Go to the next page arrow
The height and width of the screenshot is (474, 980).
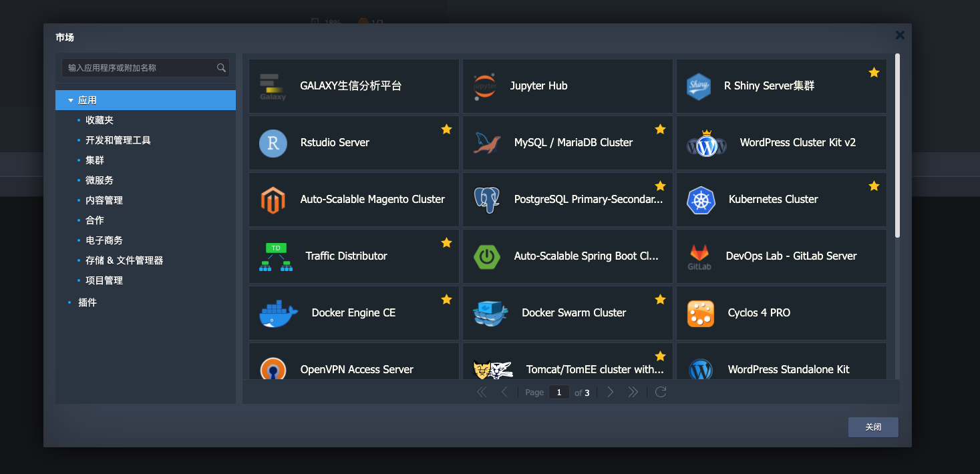tap(610, 393)
